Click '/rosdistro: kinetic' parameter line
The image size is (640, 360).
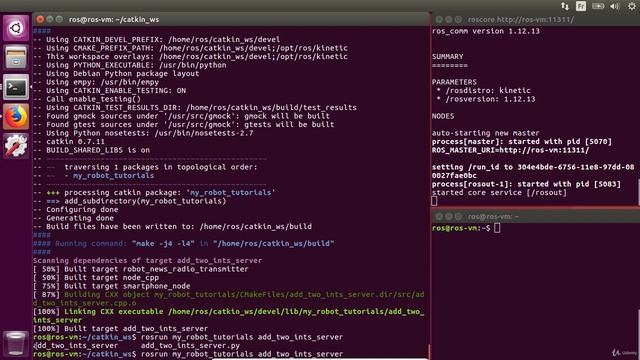484,91
